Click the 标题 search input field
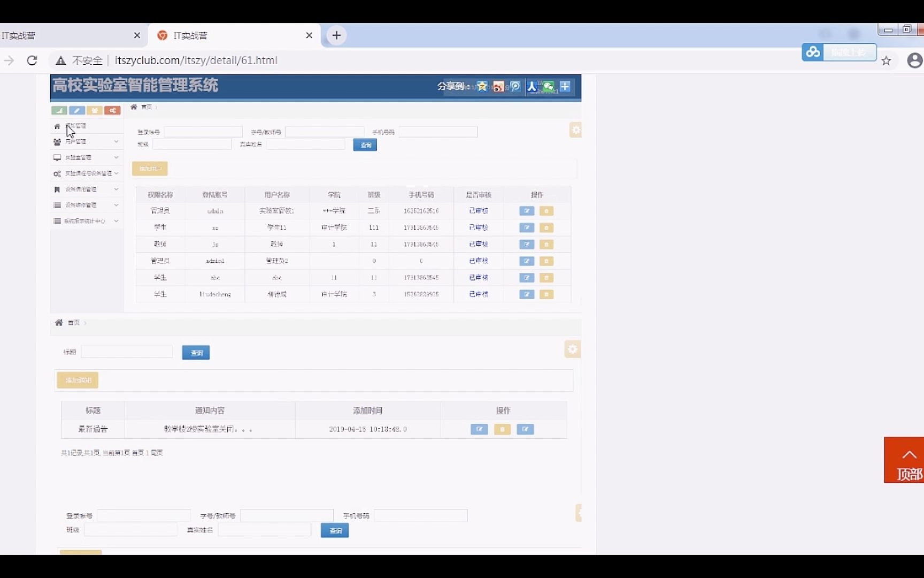 point(127,352)
